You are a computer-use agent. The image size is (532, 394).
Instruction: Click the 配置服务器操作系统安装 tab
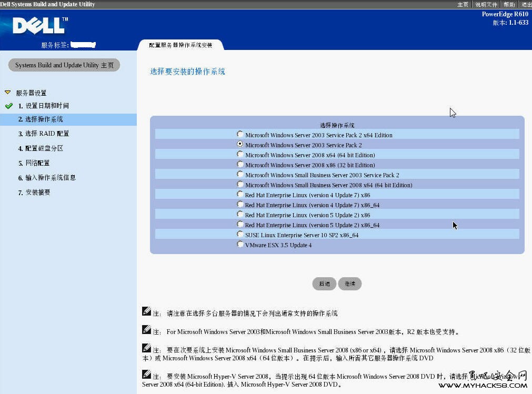click(x=180, y=45)
